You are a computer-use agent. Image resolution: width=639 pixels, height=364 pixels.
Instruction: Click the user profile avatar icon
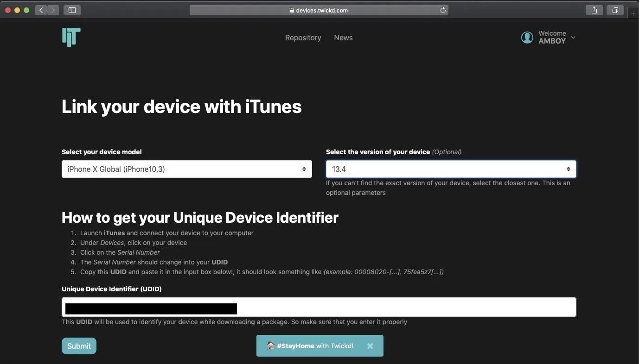click(x=527, y=38)
